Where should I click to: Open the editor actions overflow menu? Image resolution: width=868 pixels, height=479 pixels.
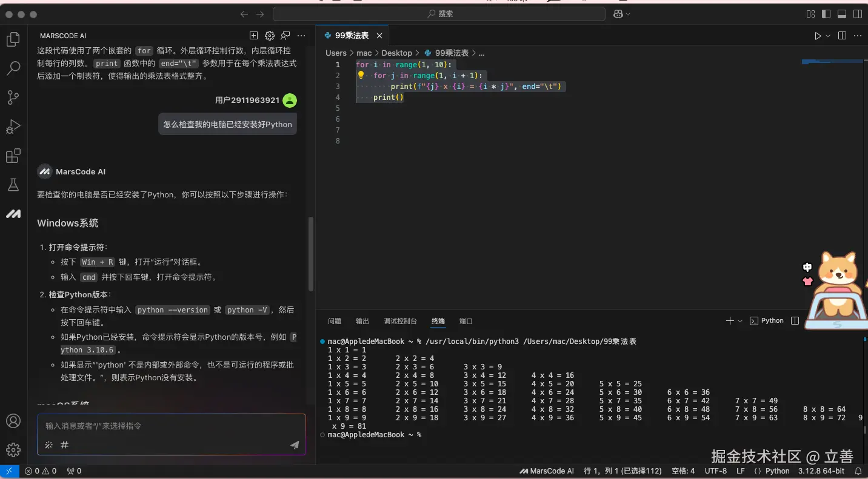pyautogui.click(x=857, y=35)
